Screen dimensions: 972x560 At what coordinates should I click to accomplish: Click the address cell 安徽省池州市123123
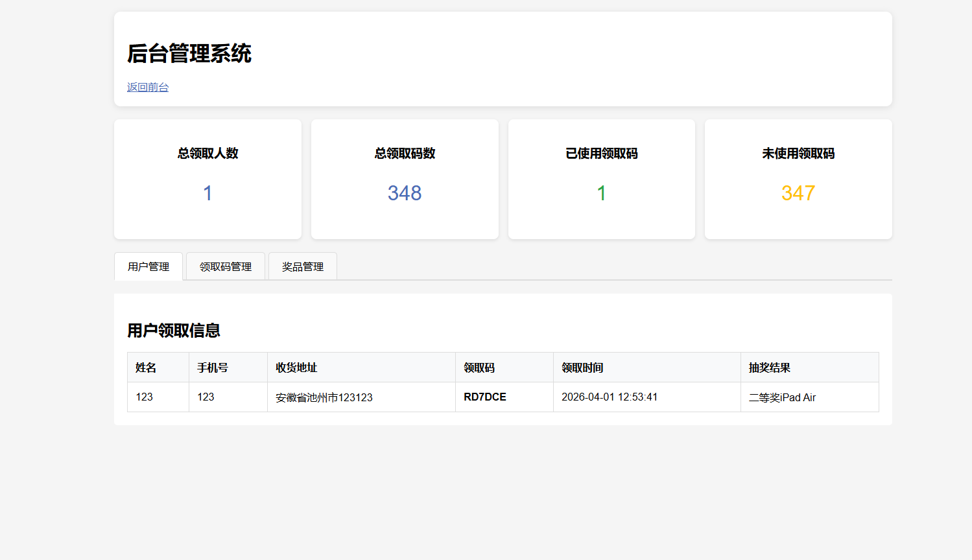324,397
